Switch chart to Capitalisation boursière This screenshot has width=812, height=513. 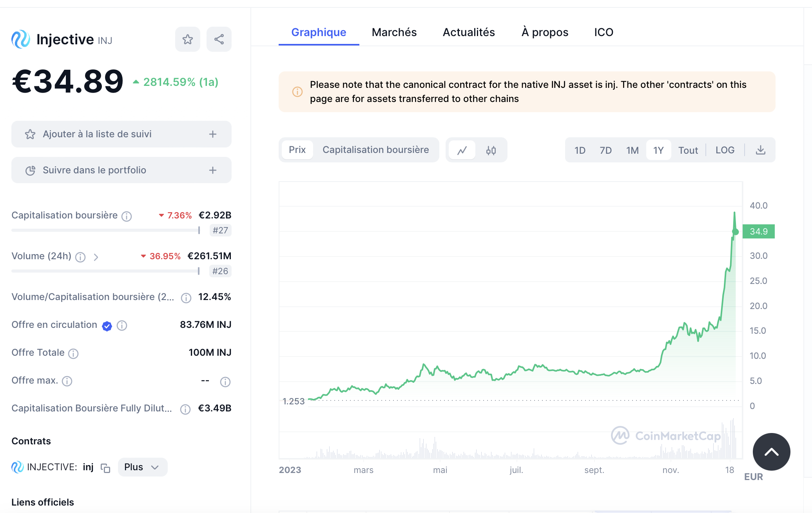point(375,150)
